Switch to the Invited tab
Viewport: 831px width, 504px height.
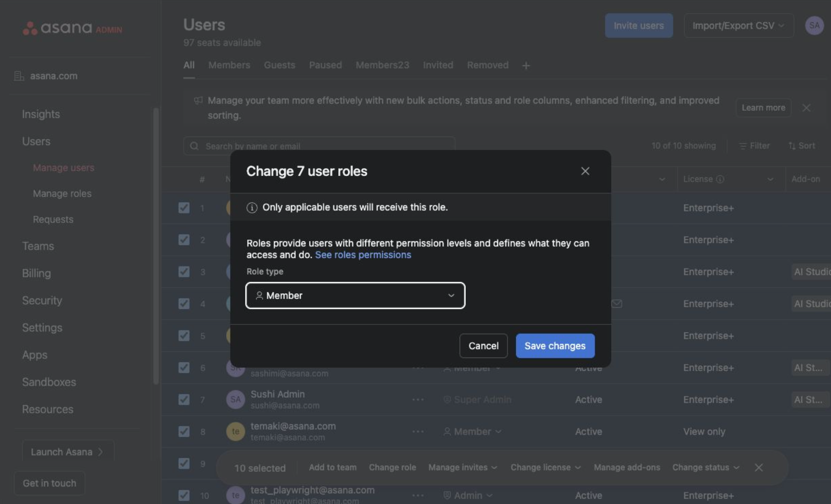coord(438,65)
